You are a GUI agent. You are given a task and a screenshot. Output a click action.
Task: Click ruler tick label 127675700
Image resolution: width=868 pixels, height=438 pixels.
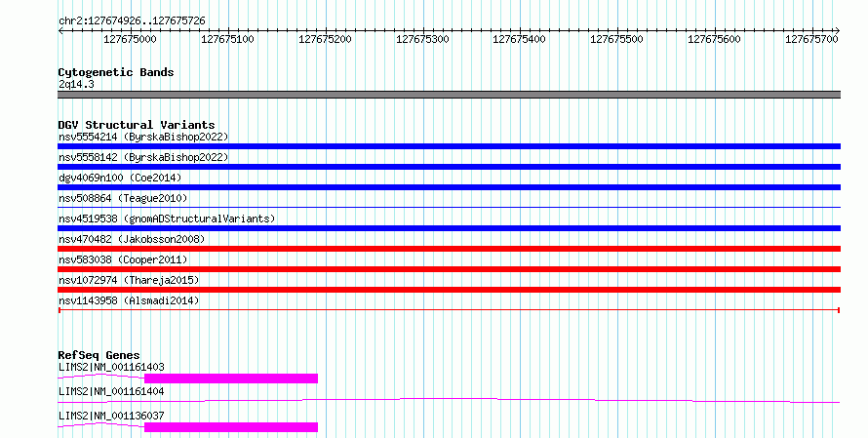[x=811, y=39]
